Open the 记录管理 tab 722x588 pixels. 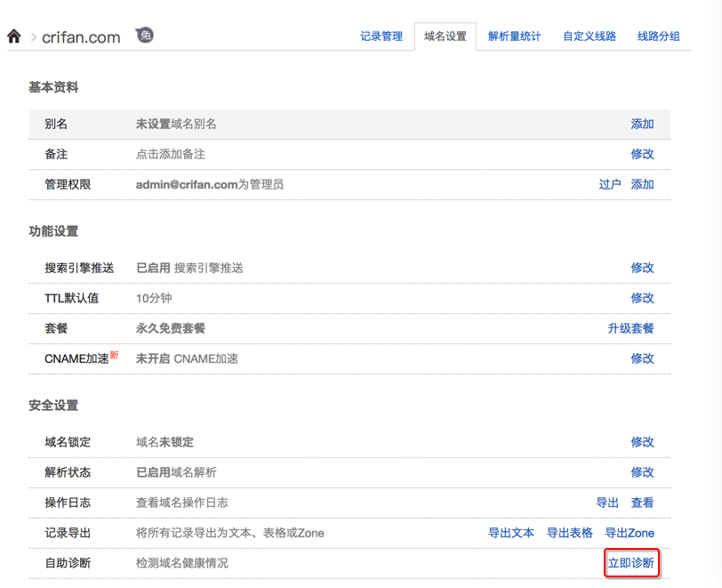pyautogui.click(x=381, y=36)
